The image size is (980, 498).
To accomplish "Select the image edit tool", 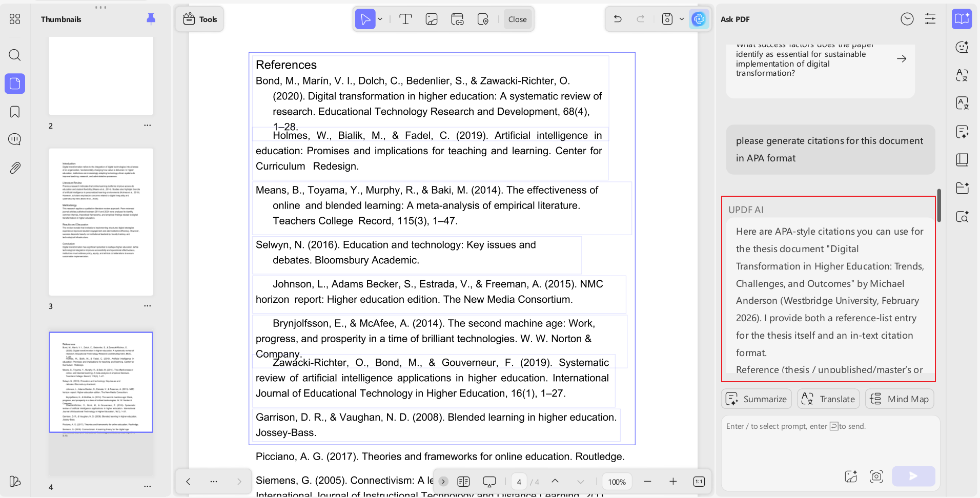I will coord(432,19).
